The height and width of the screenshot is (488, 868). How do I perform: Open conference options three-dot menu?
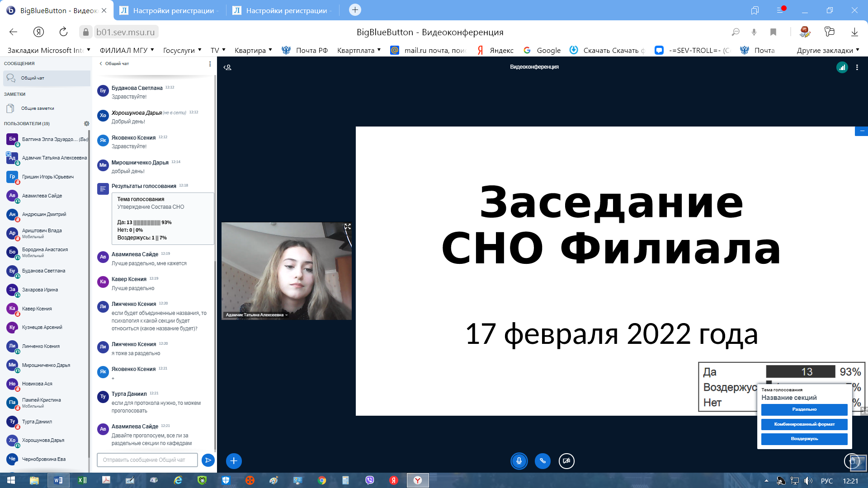pos(857,67)
